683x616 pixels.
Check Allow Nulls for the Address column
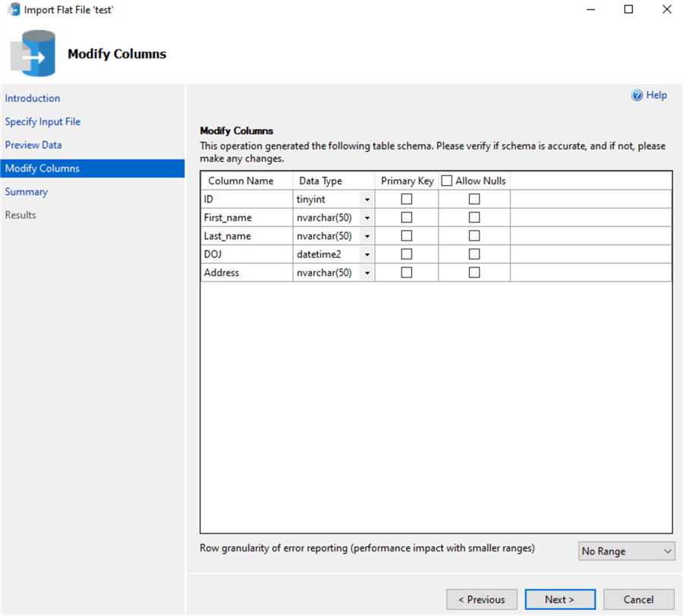[474, 272]
